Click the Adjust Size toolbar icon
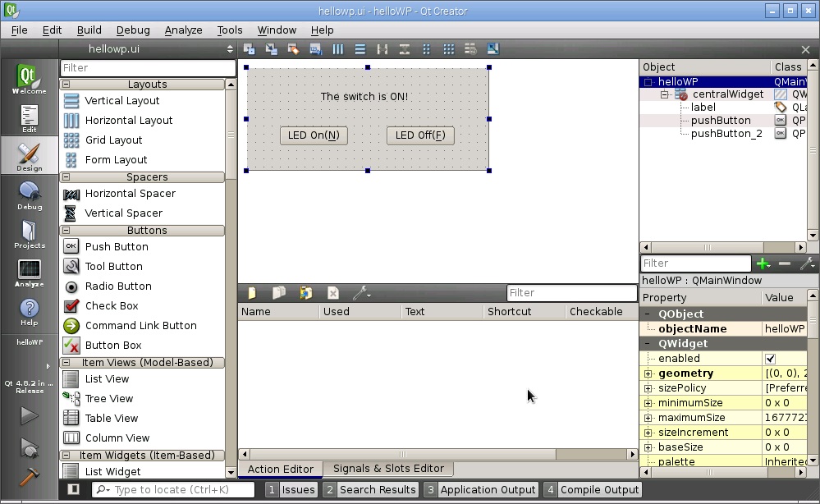The height and width of the screenshot is (504, 820). (x=492, y=49)
